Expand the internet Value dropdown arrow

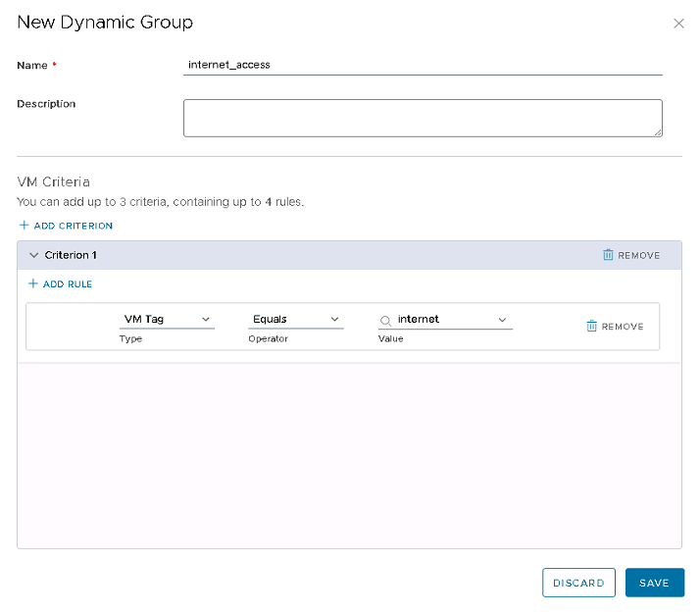502,320
